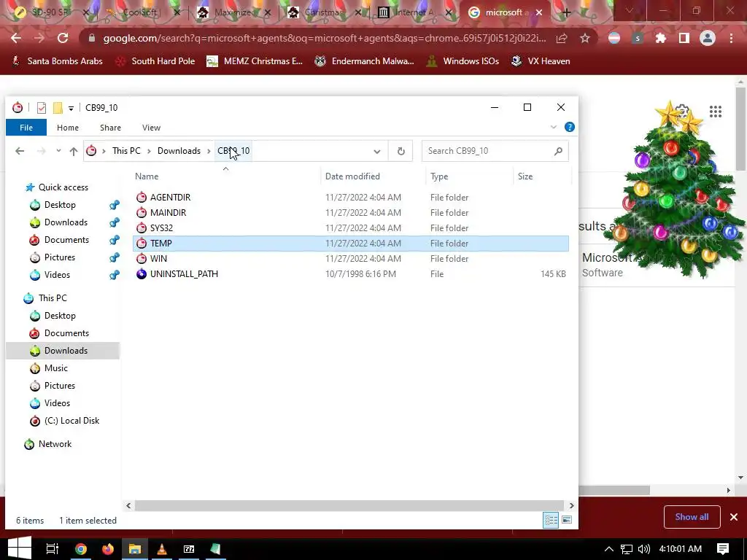The width and height of the screenshot is (747, 560).
Task: Sort by Type column header
Action: click(x=439, y=176)
